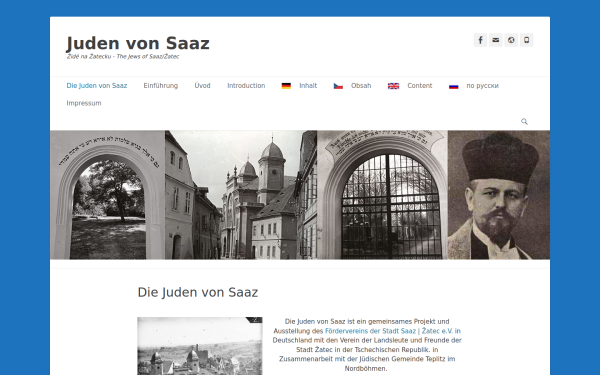Open the Facebook social icon
This screenshot has width=600, height=375.
coord(480,40)
